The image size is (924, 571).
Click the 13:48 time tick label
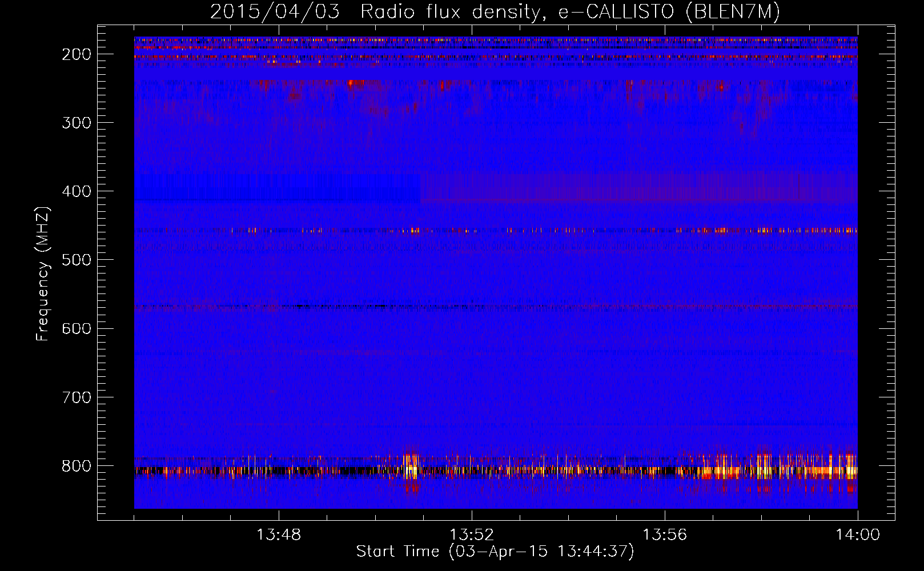point(279,535)
